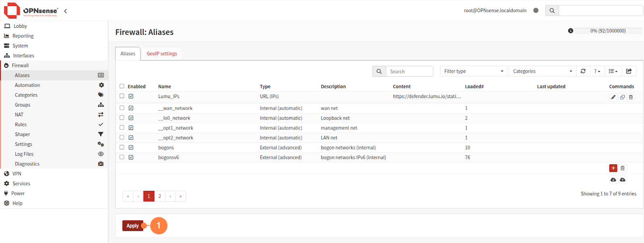This screenshot has height=243, width=644.
Task: Select the bogons row checkbox
Action: click(x=122, y=147)
